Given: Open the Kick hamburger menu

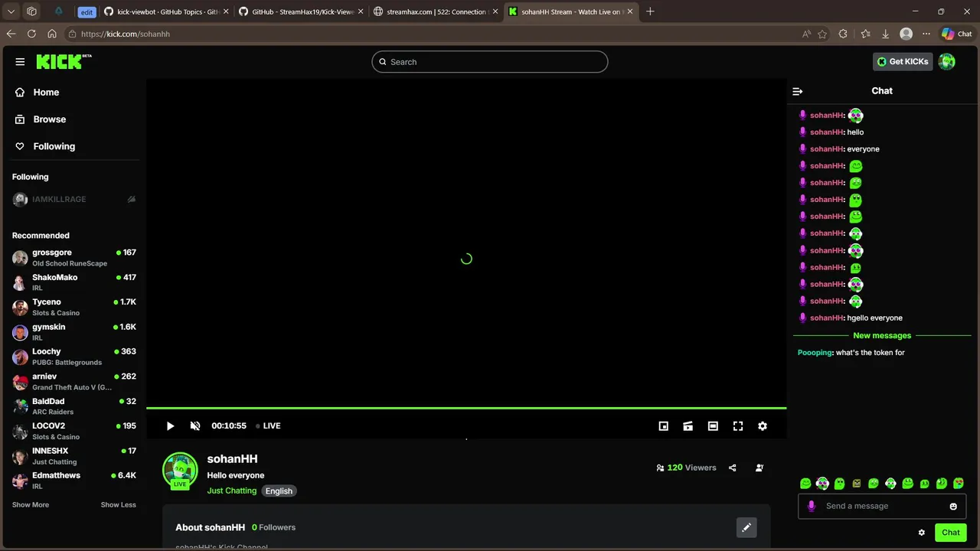Looking at the screenshot, I should (x=20, y=62).
